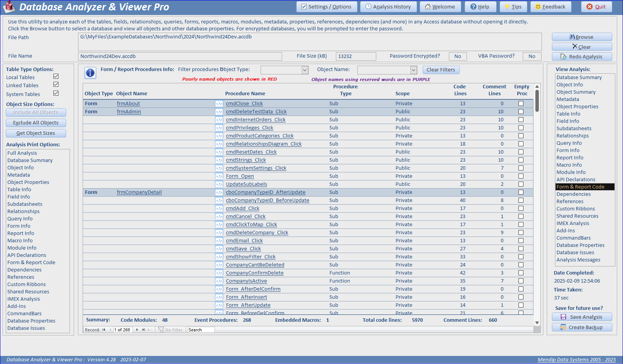This screenshot has height=364, width=623.
Task: Click the blue info icon beside Form / Report Procedures Info
Action: (90, 73)
